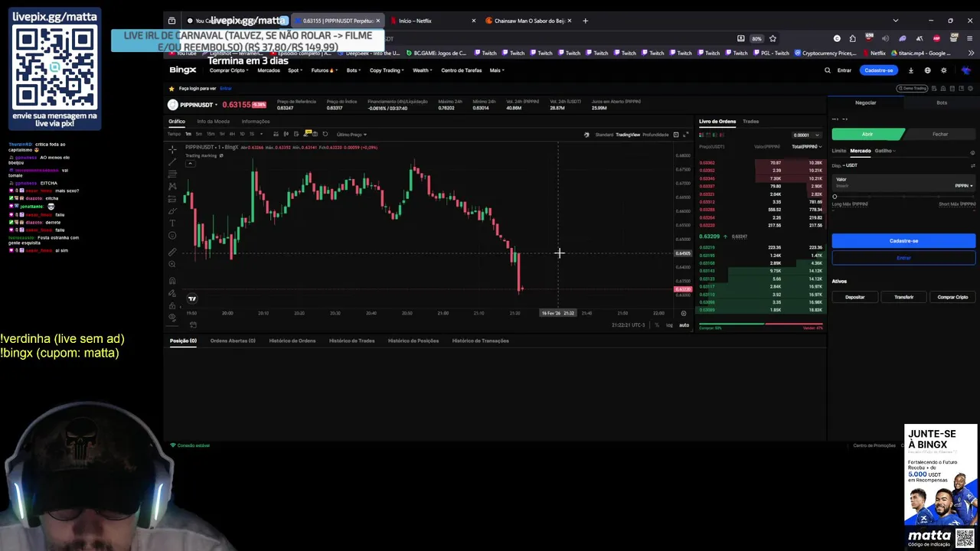Select the text annotation tool
Image resolution: width=980 pixels, height=551 pixels.
tap(172, 223)
